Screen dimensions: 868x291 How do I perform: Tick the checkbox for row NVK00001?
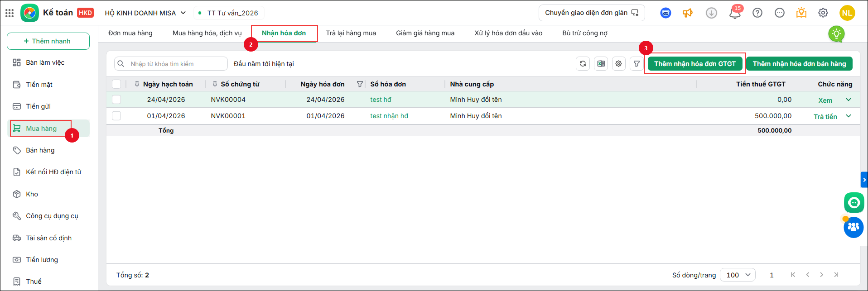[x=116, y=116]
